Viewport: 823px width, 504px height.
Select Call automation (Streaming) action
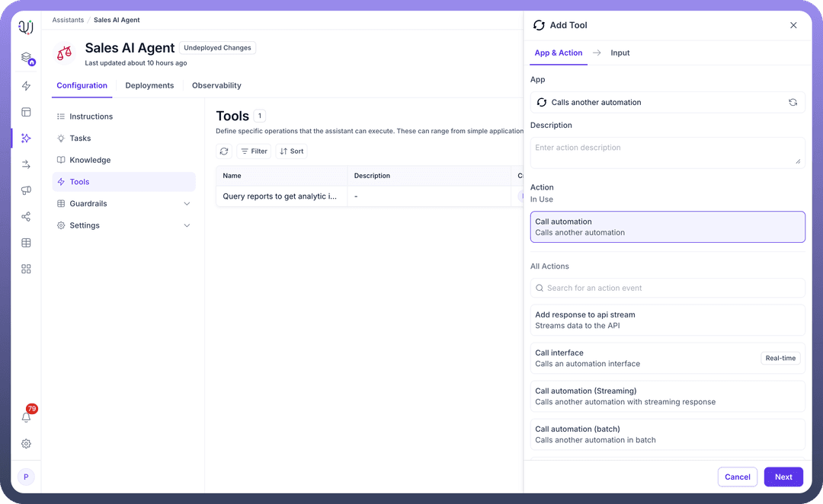pyautogui.click(x=667, y=396)
